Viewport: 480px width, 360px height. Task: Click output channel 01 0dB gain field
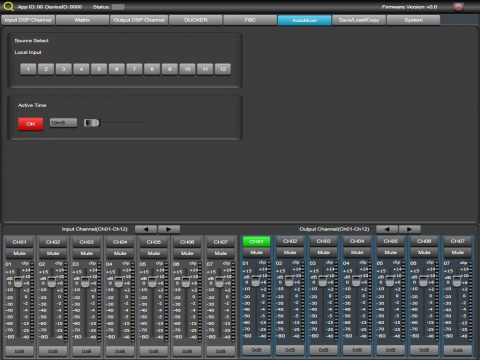(256, 350)
